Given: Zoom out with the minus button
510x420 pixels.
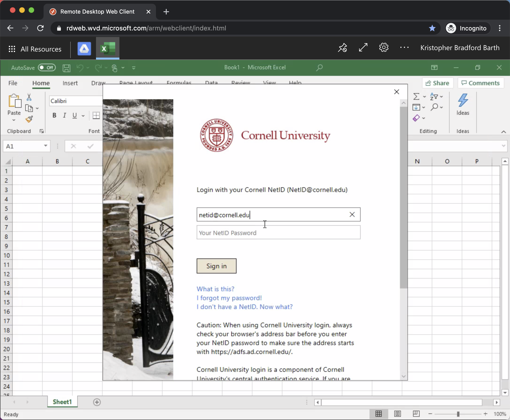Looking at the screenshot, I should [x=430, y=414].
